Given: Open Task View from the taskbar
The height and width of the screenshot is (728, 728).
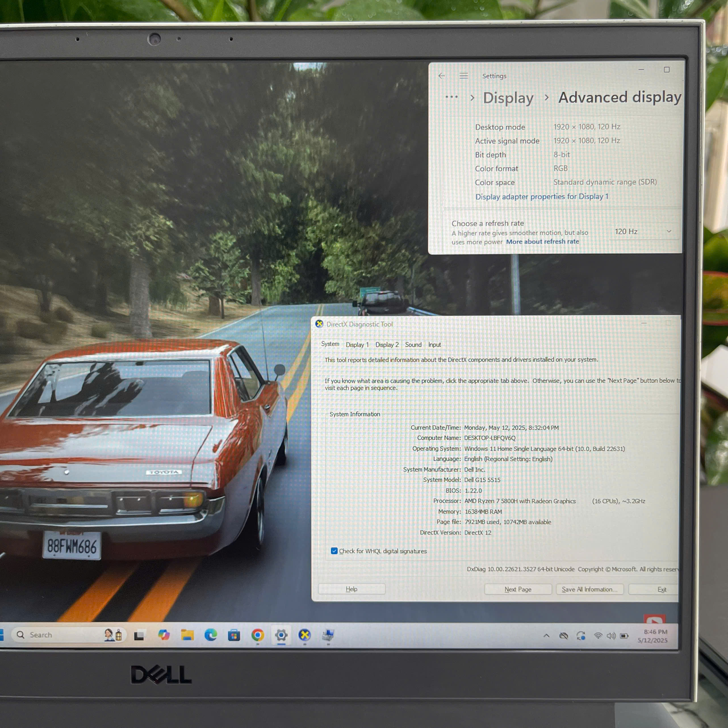Looking at the screenshot, I should [x=139, y=635].
